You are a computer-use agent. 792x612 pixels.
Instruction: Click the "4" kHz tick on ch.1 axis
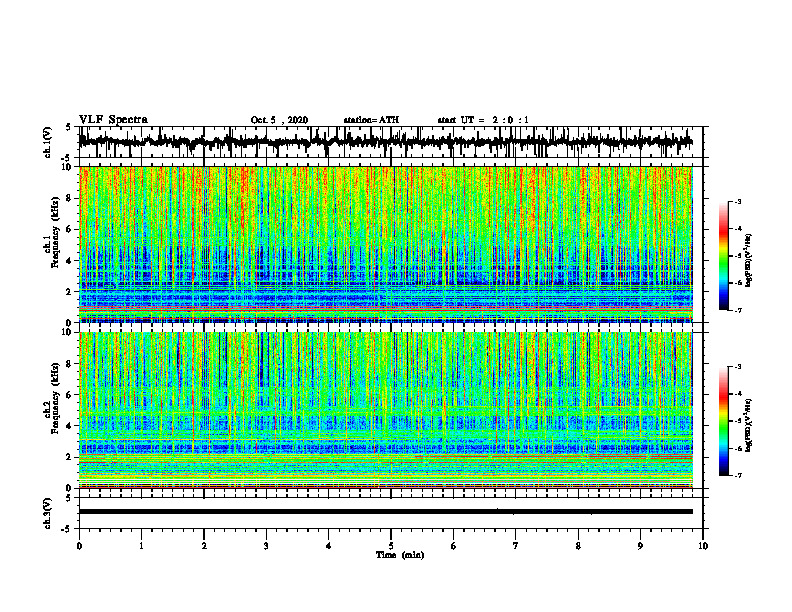tap(70, 261)
